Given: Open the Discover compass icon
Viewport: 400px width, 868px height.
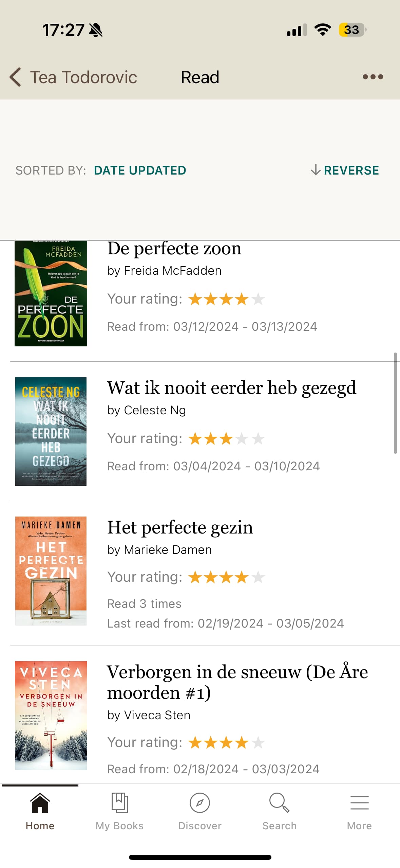Looking at the screenshot, I should pyautogui.click(x=199, y=803).
